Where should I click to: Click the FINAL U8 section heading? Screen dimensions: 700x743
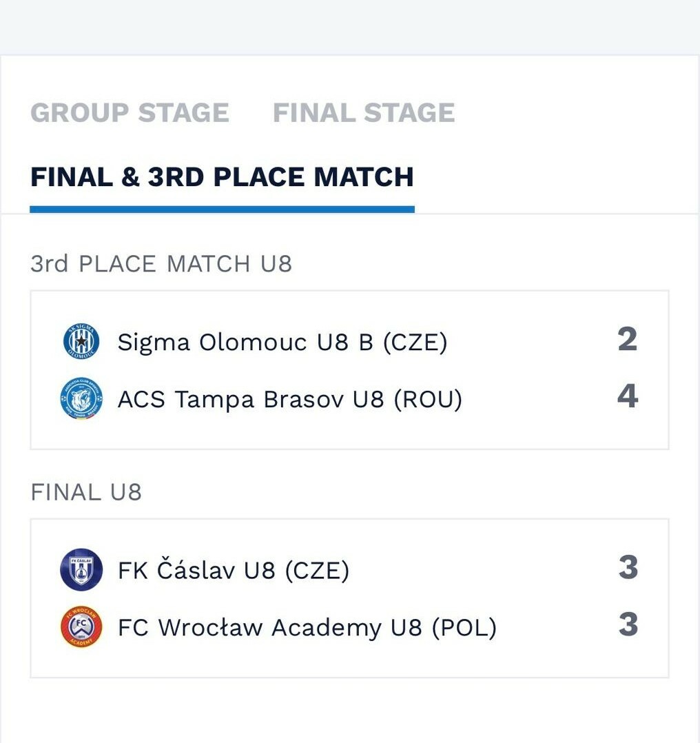(86, 492)
